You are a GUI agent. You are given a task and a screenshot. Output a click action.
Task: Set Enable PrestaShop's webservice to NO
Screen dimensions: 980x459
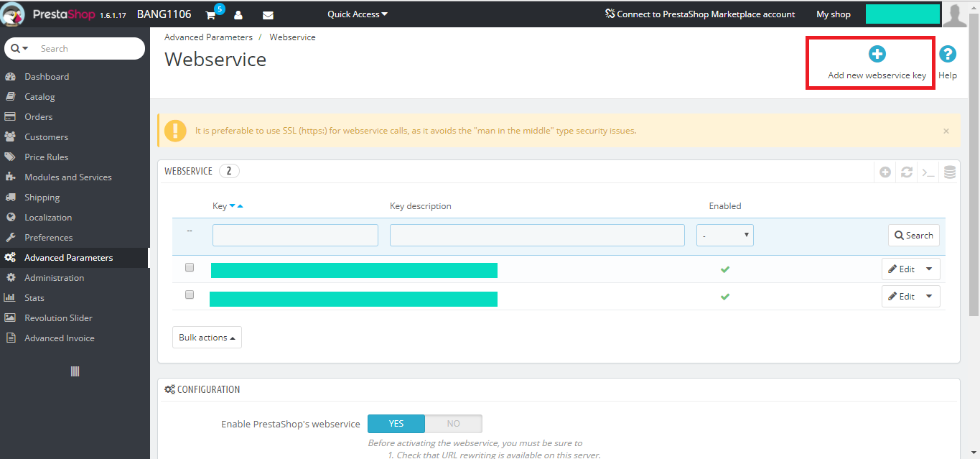coord(453,424)
